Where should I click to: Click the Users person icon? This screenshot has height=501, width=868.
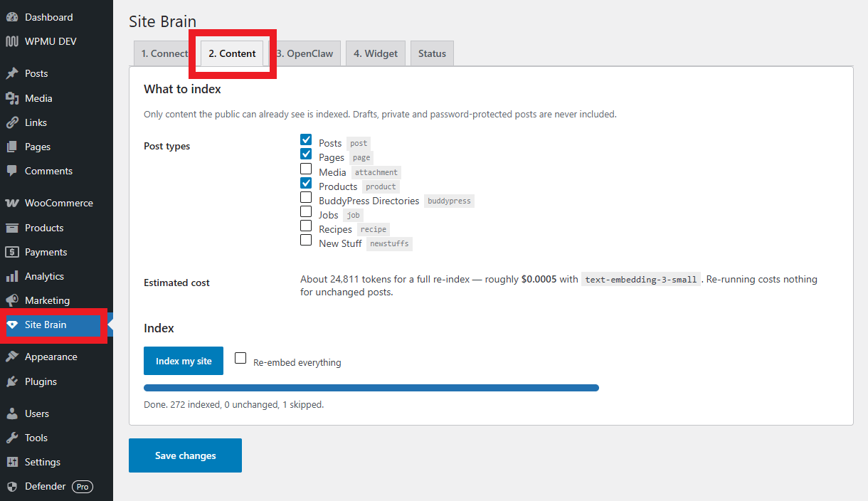(x=12, y=413)
